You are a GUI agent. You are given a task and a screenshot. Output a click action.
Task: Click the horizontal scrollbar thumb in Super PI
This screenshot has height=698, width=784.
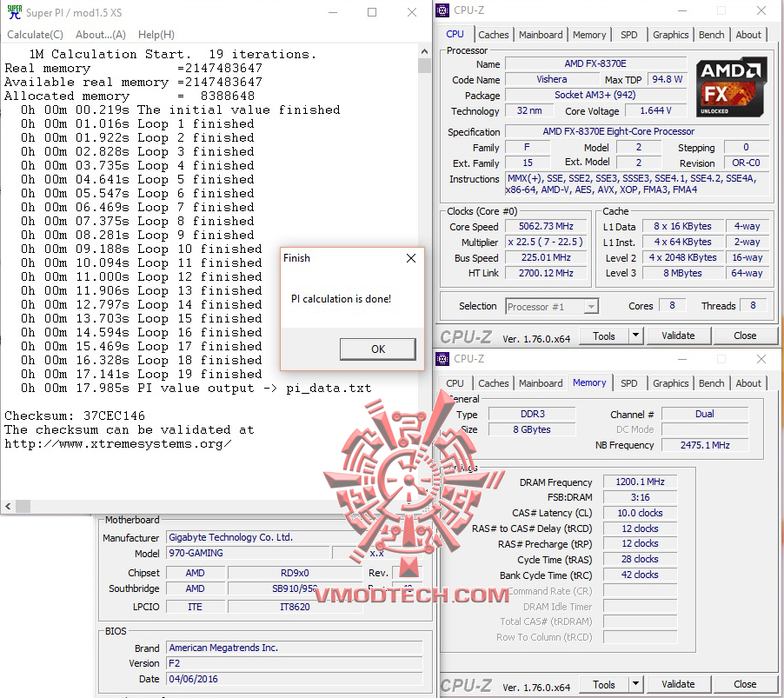pyautogui.click(x=23, y=506)
